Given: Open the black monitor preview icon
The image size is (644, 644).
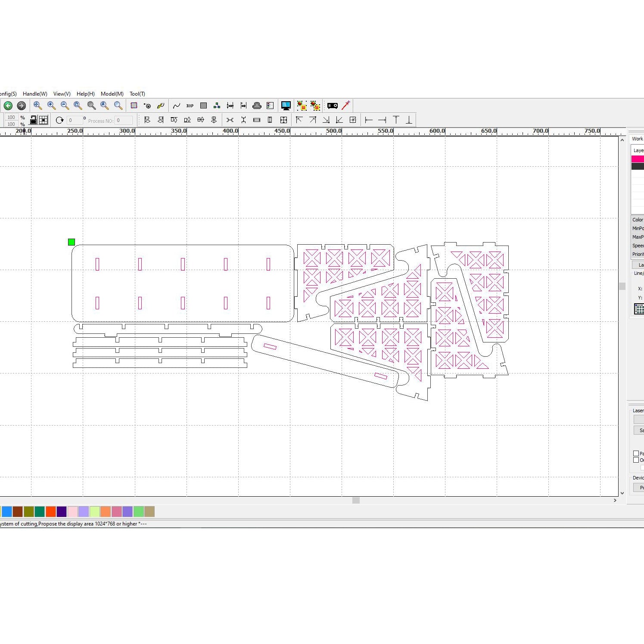Looking at the screenshot, I should (286, 106).
